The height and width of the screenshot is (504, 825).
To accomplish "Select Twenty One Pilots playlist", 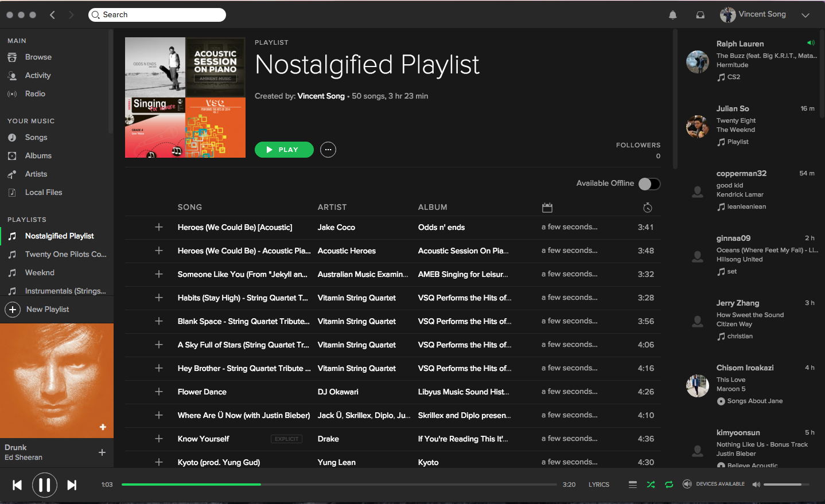I will [66, 255].
